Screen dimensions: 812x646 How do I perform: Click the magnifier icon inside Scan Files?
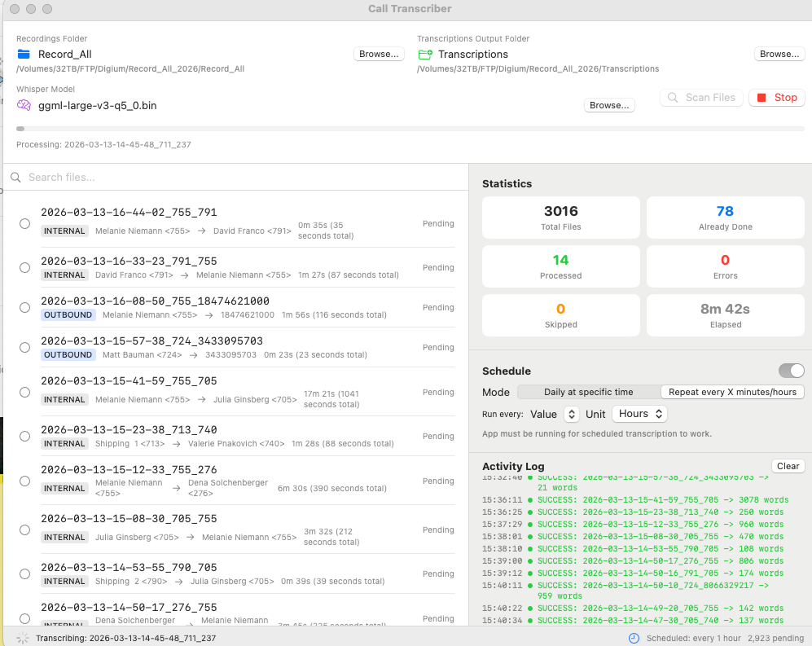pos(673,98)
